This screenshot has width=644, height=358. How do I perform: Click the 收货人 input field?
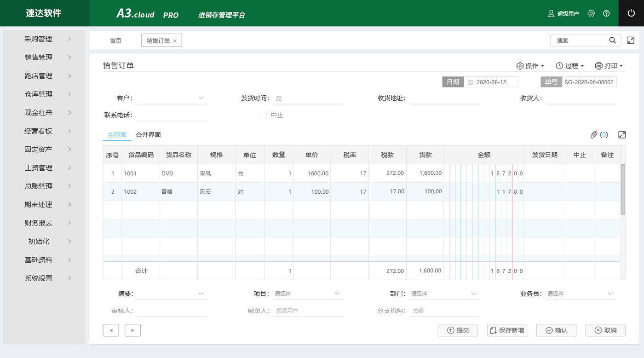pos(581,98)
